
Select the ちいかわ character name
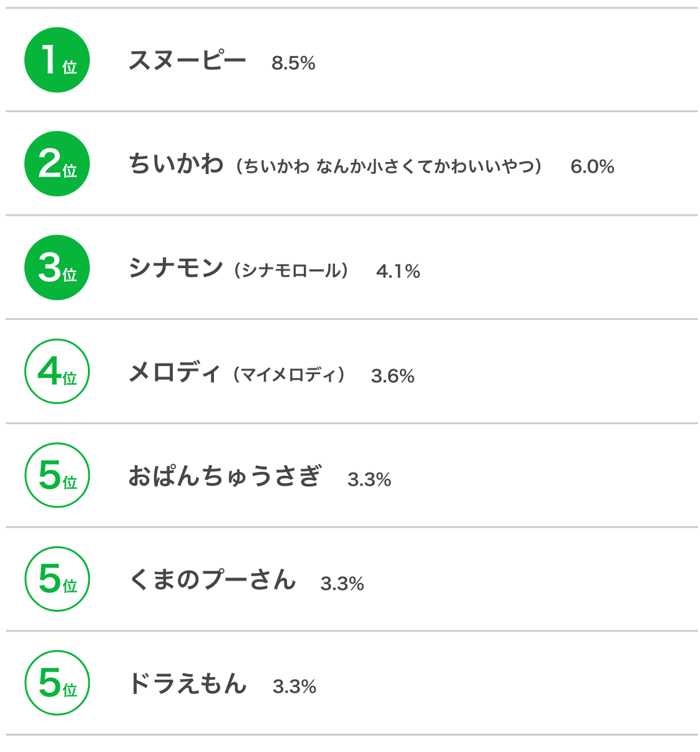tap(176, 165)
